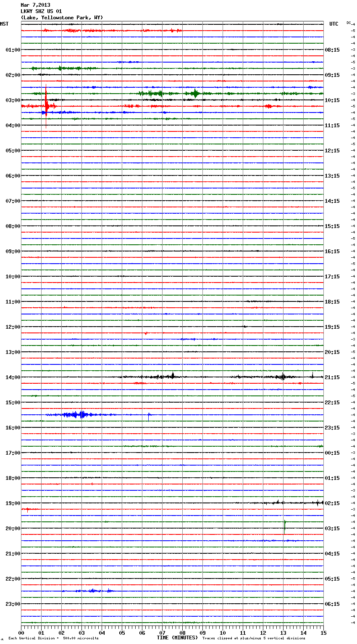Screen dimensions: 357x644
Task: Click 'Each Vertical Division = 500.00 microvolts' note
Action: click(54, 639)
